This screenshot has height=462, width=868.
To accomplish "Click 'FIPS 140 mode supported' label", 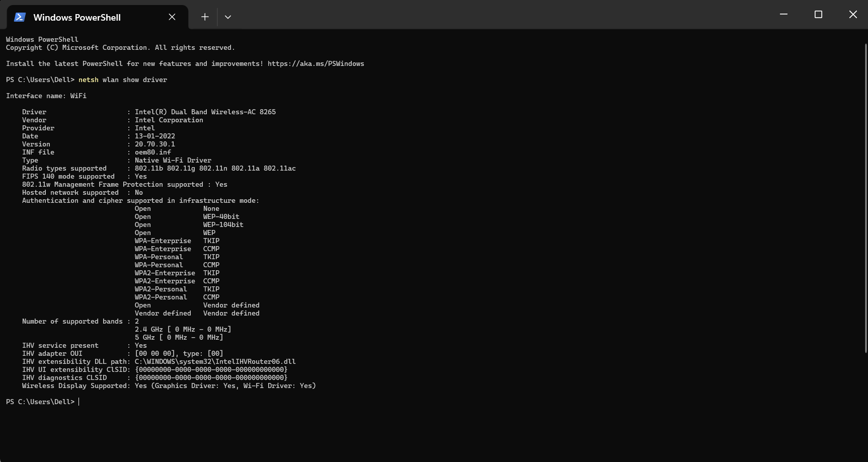I will coord(68,177).
